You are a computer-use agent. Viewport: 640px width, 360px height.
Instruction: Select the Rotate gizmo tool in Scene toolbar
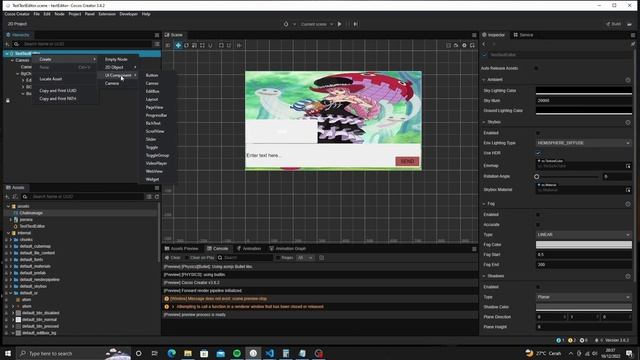(186, 45)
